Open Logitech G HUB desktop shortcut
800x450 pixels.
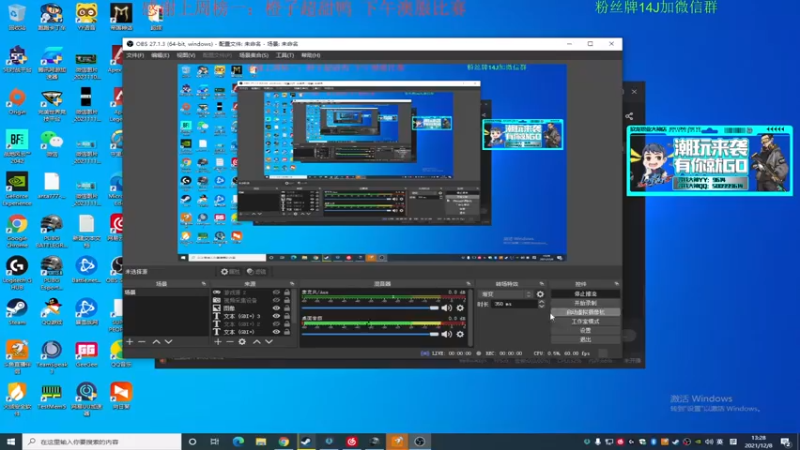pyautogui.click(x=17, y=273)
